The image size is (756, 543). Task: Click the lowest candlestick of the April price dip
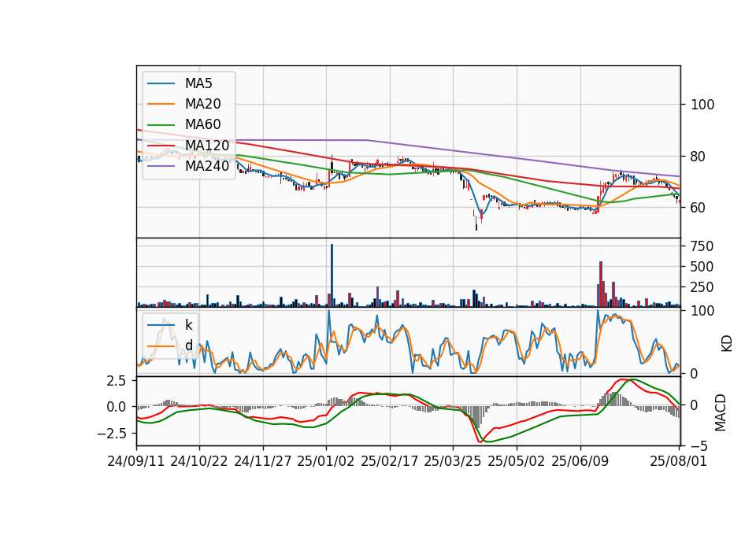476,223
